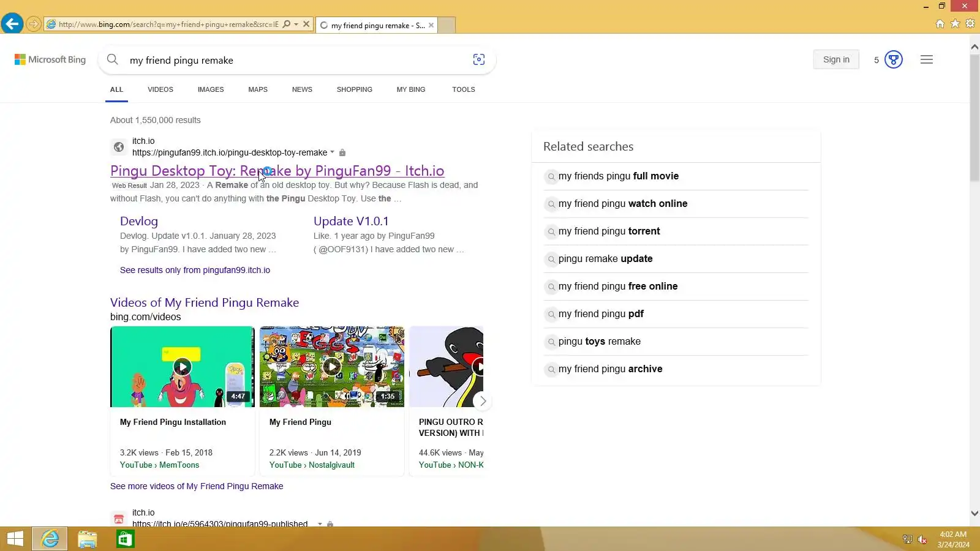Click the browser Home icon
Image resolution: width=980 pixels, height=551 pixels.
[x=940, y=24]
